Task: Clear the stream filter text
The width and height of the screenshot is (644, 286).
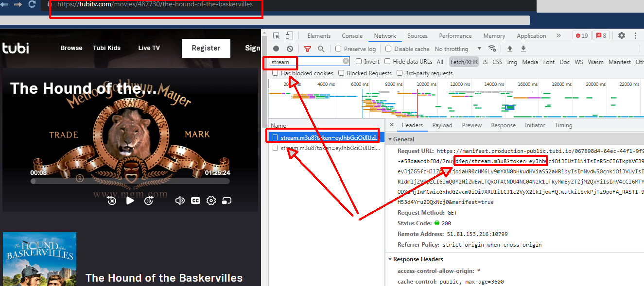Action: point(346,61)
